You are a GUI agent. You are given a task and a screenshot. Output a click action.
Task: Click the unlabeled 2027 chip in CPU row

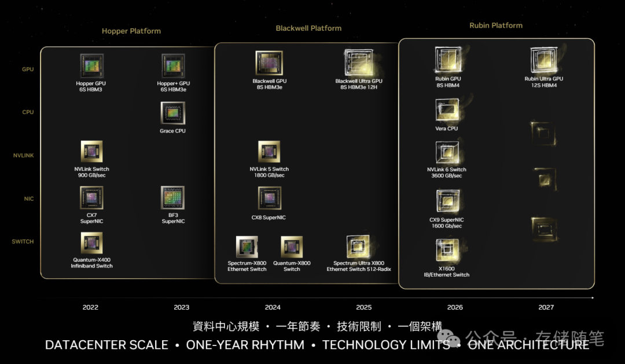pos(543,133)
